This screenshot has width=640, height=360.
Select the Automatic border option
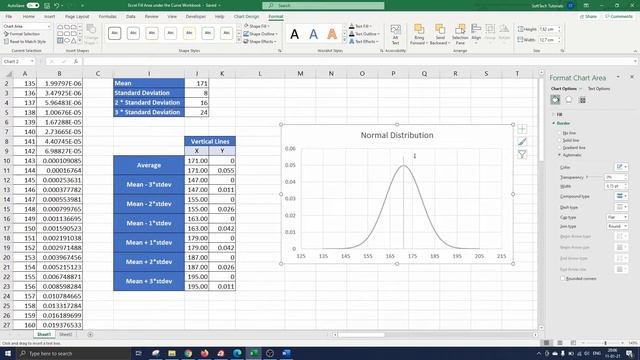[570, 155]
